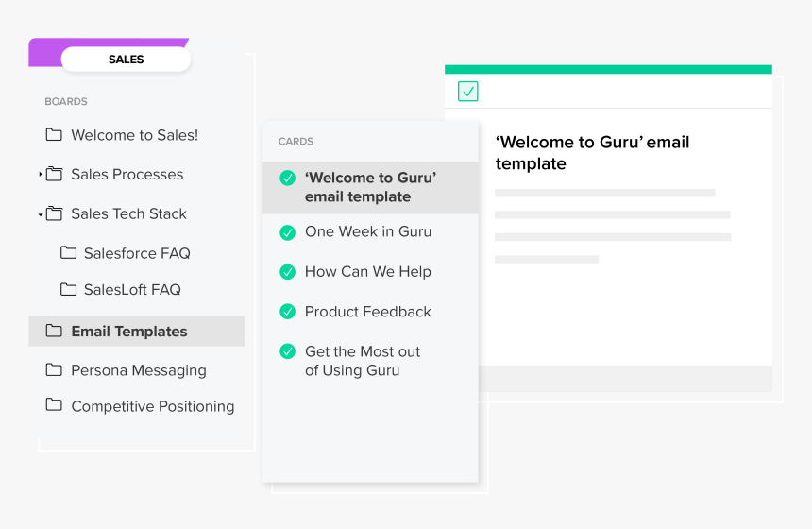Viewport: 812px width, 529px height.
Task: Expand the Sales Processes board arrow
Action: (41, 174)
